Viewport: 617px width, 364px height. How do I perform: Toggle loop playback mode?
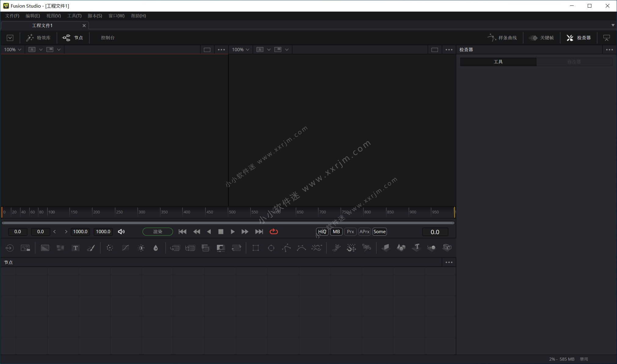274,232
